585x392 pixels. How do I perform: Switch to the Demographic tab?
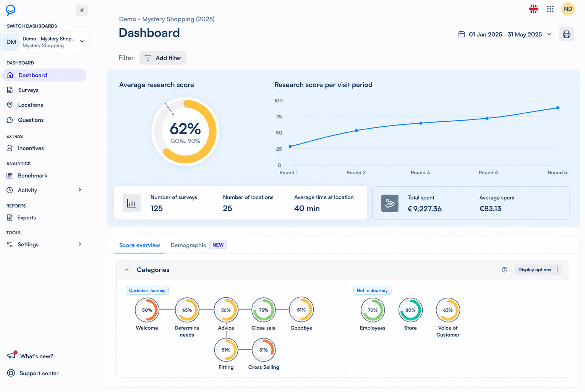point(199,245)
